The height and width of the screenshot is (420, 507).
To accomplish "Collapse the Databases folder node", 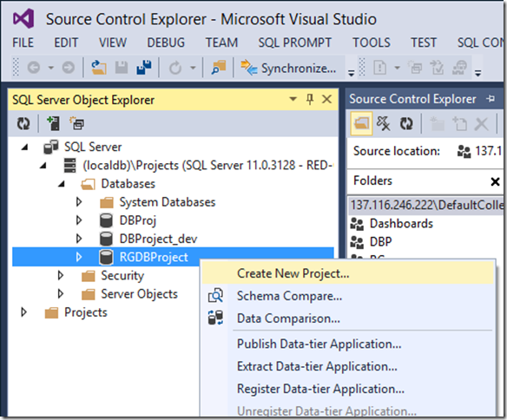I will pos(62,184).
